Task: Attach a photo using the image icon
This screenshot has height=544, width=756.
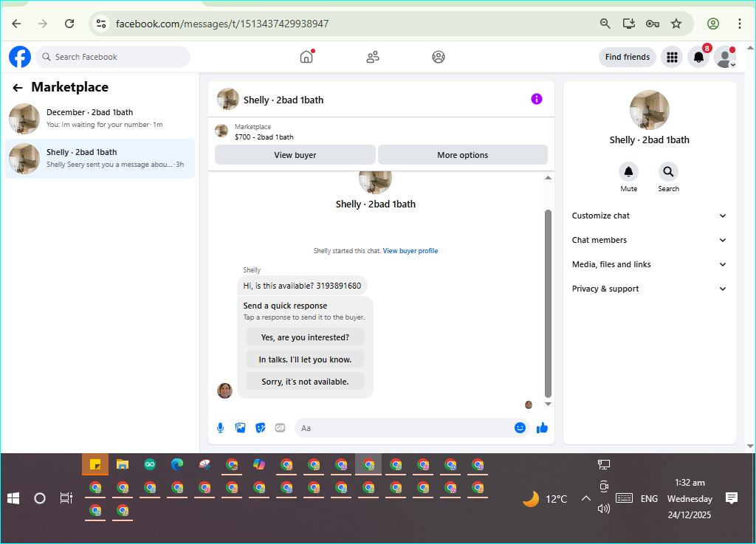Action: (240, 428)
